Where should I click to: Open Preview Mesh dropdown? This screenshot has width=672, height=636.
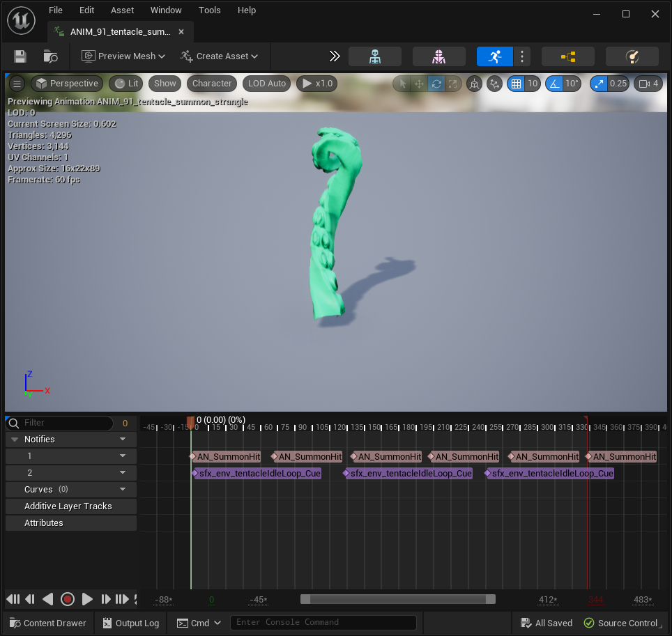(123, 56)
